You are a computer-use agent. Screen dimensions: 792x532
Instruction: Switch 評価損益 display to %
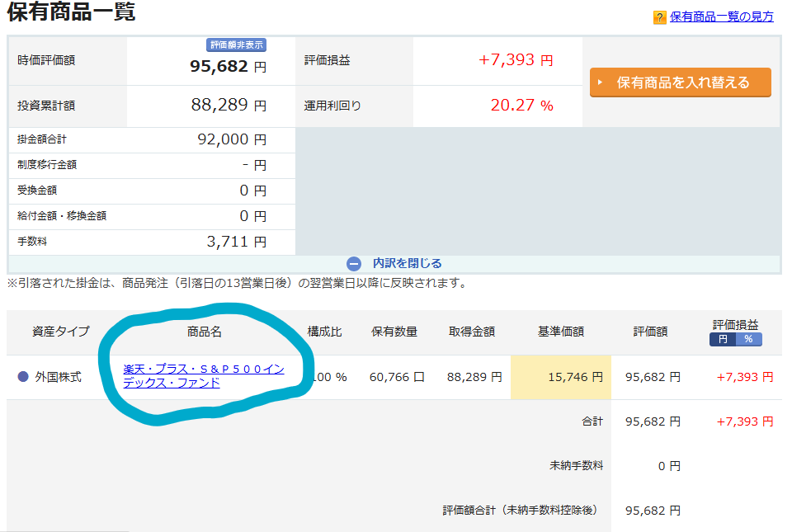[x=748, y=340]
